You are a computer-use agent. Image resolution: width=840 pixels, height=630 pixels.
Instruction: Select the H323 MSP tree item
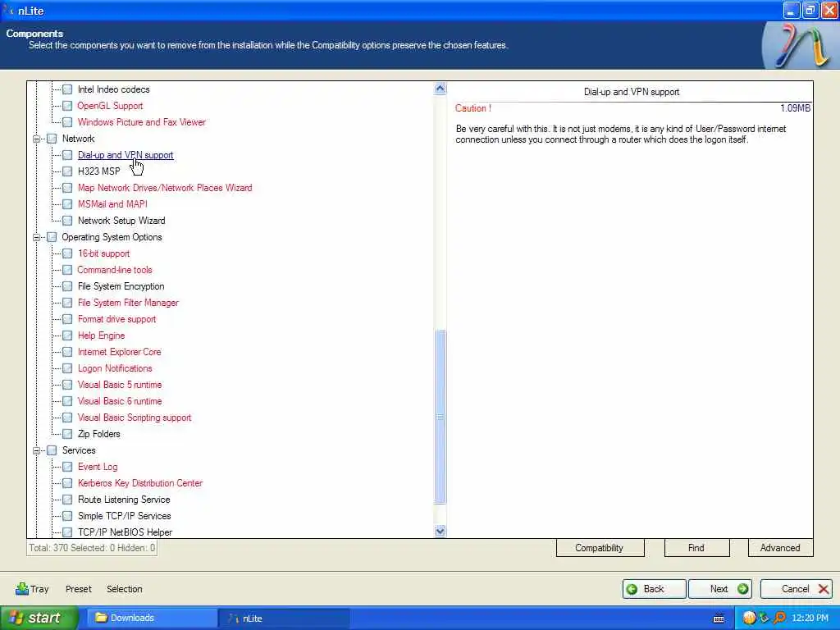tap(99, 171)
